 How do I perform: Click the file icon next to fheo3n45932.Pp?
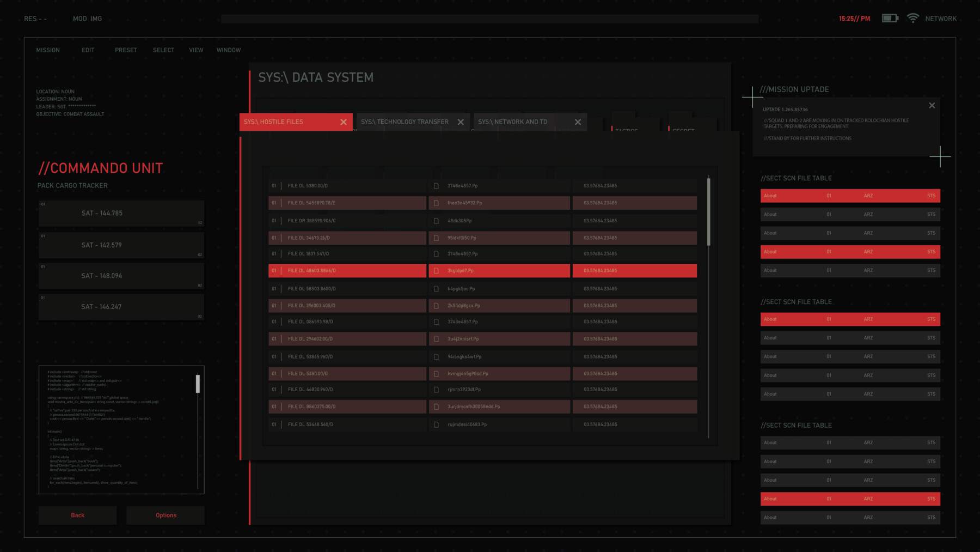[436, 203]
